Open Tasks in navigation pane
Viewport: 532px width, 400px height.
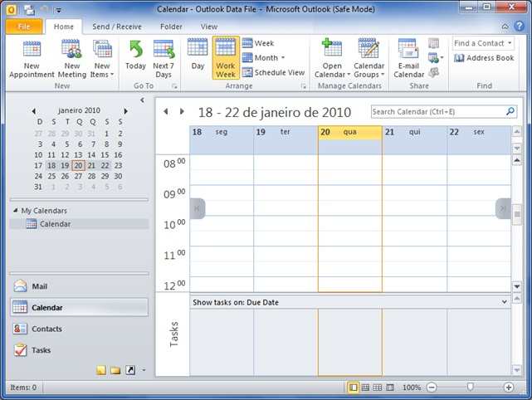click(80, 350)
